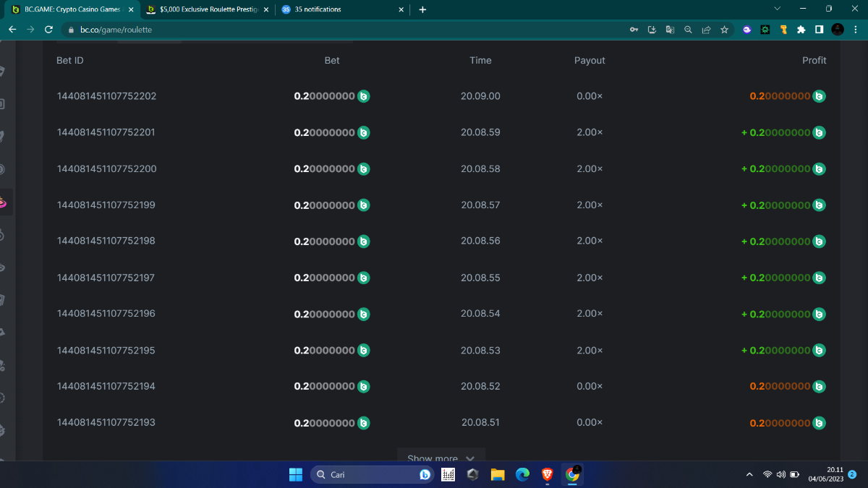
Task: Open File Explorer from the taskbar
Action: [x=497, y=474]
